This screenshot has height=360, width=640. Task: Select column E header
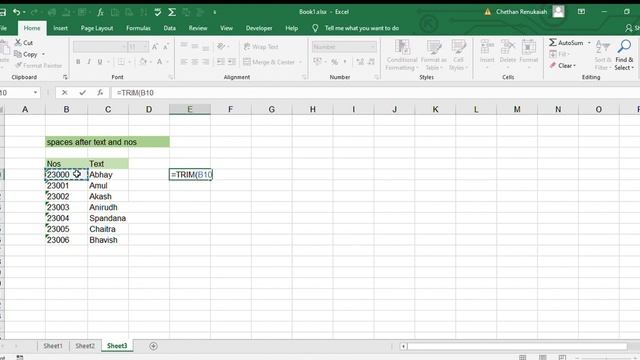(190, 109)
